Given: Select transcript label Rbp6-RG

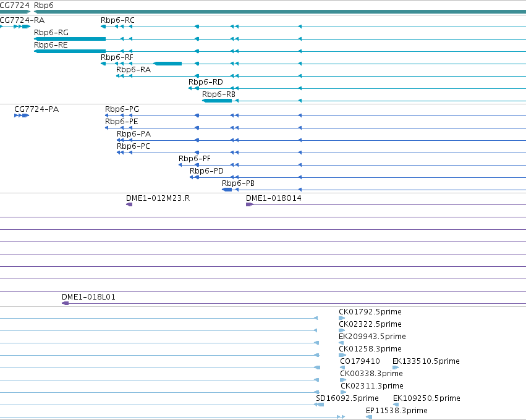Looking at the screenshot, I should click(51, 33).
